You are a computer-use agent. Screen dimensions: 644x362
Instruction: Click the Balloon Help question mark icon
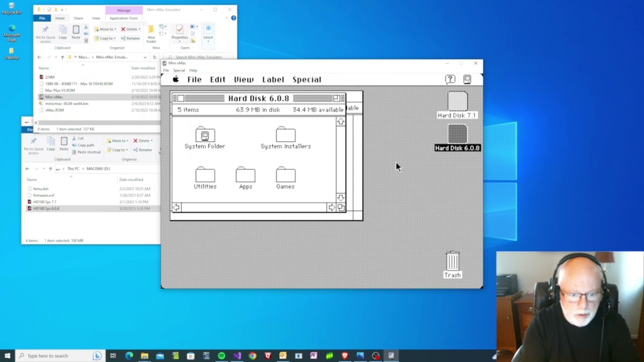[x=450, y=79]
